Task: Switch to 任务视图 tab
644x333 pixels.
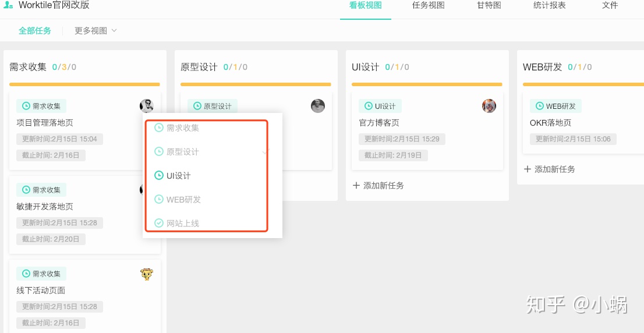Action: coord(429,5)
